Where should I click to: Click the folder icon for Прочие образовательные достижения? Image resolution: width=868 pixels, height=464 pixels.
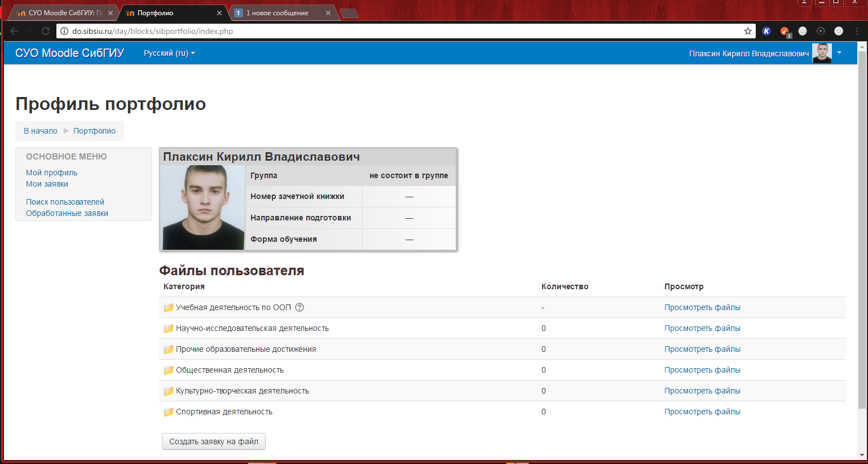click(x=168, y=350)
